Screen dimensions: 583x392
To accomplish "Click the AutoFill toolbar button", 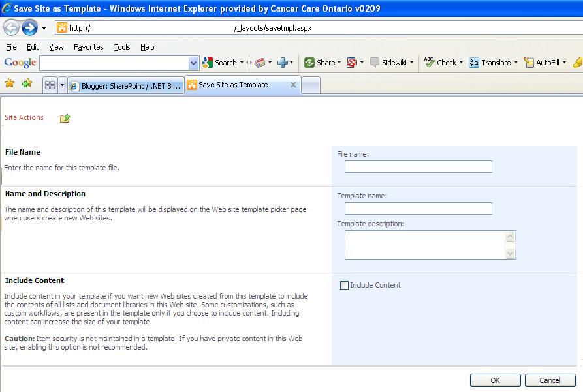I will coord(541,63).
